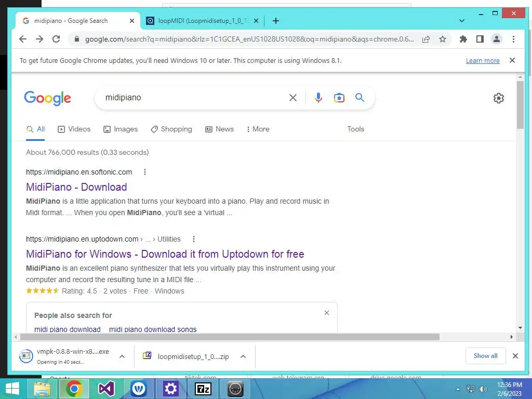Expand loopmidisetup download options chevron
The height and width of the screenshot is (399, 532).
(243, 356)
